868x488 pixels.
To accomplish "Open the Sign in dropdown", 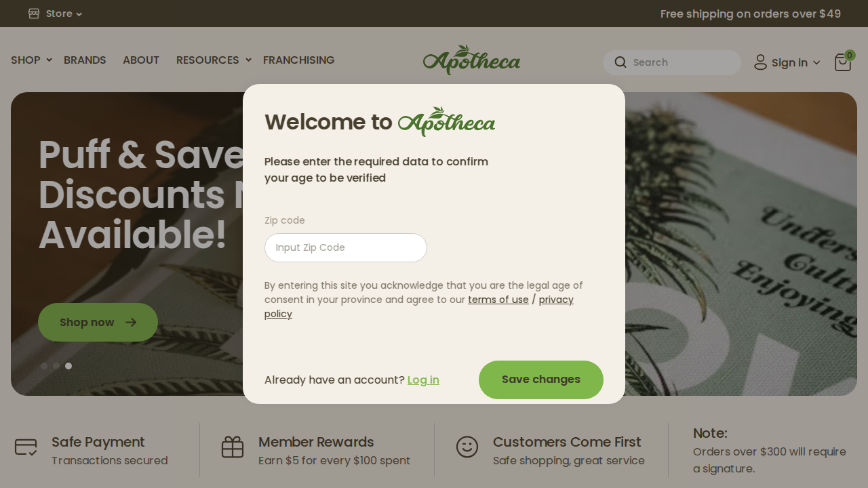I will [x=787, y=62].
